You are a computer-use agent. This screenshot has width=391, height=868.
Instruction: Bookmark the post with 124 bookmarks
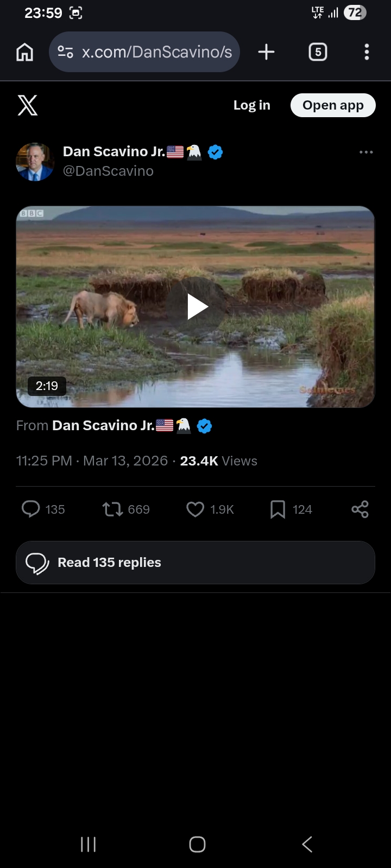pos(278,509)
